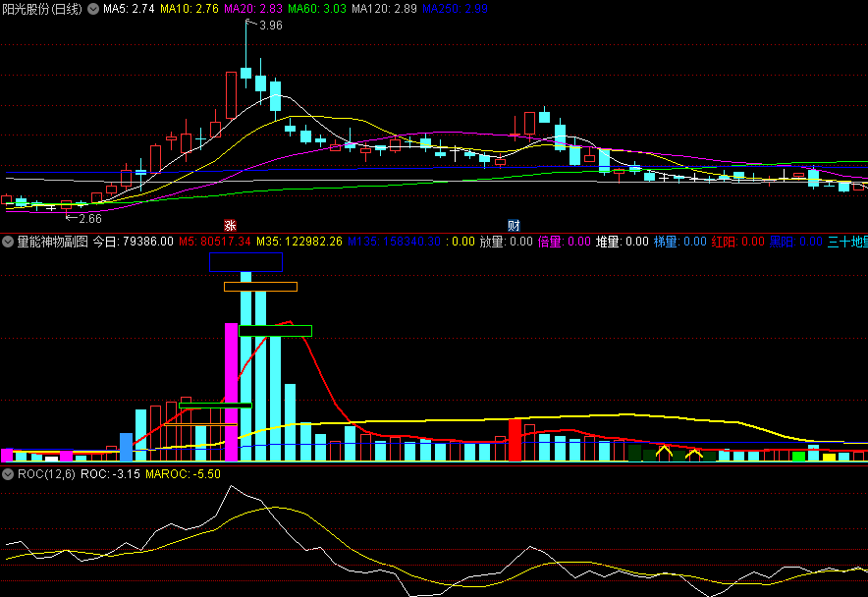Select the bright green volume bar
Viewport: 868px width, 597px height.
[798, 457]
